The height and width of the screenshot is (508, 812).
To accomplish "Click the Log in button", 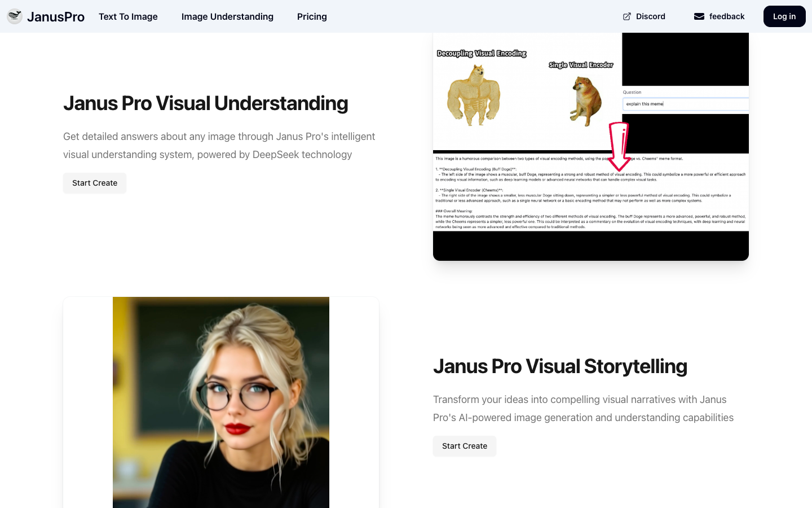I will (784, 16).
